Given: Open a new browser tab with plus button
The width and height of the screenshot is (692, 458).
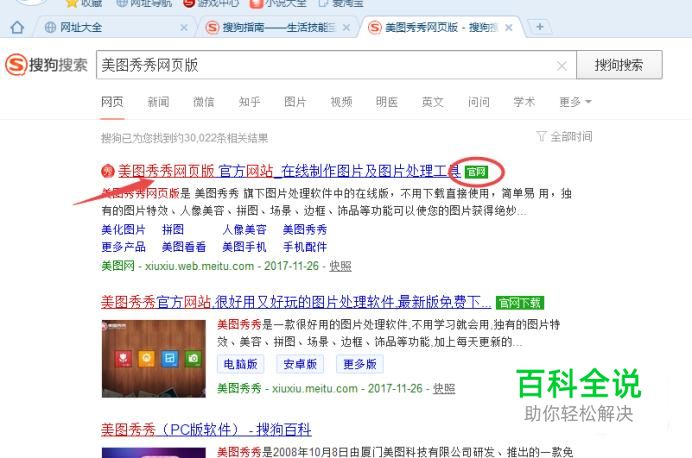Looking at the screenshot, I should tap(539, 27).
